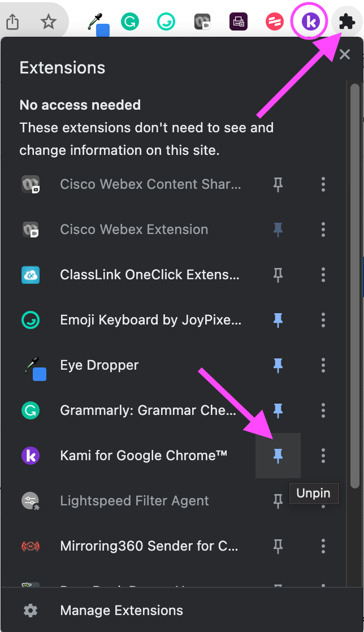This screenshot has height=632, width=364.
Task: Click the bookmark star icon
Action: [49, 22]
